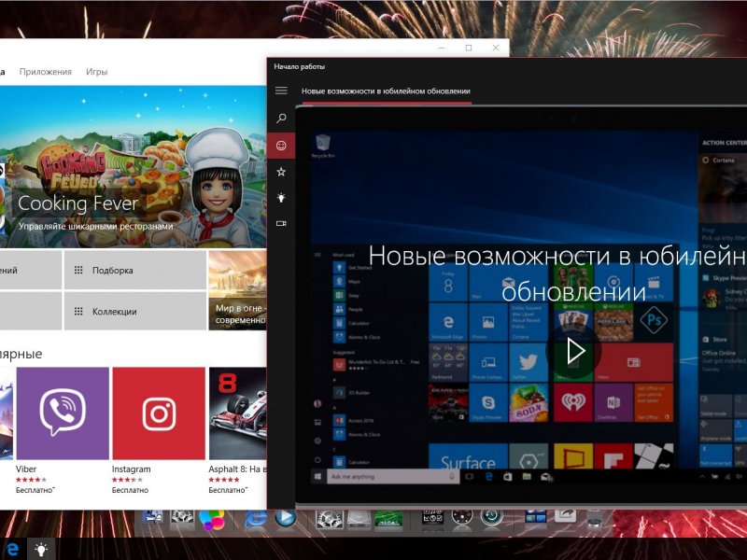The width and height of the screenshot is (747, 560).
Task: Open the gears icon beside the hard drive
Action: (x=330, y=519)
